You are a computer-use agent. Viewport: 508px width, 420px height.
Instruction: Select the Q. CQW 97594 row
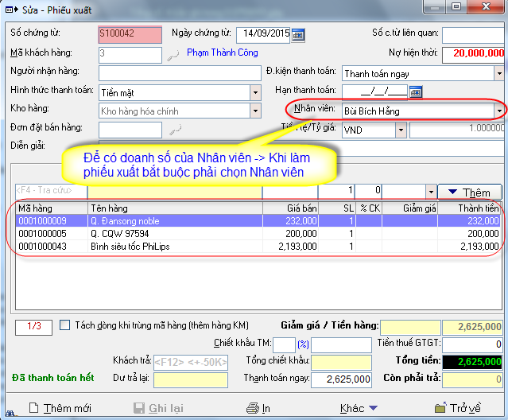[x=119, y=234]
